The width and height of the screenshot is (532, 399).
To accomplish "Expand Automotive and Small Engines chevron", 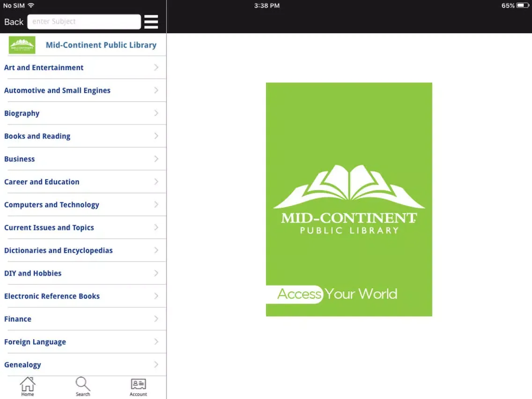I will coord(156,90).
